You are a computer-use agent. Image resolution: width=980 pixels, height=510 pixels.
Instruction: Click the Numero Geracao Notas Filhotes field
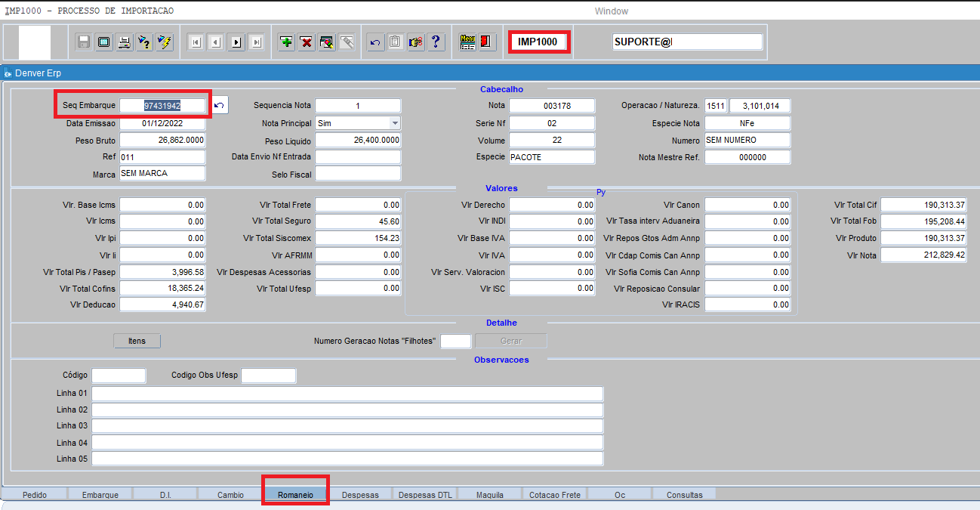coord(456,341)
